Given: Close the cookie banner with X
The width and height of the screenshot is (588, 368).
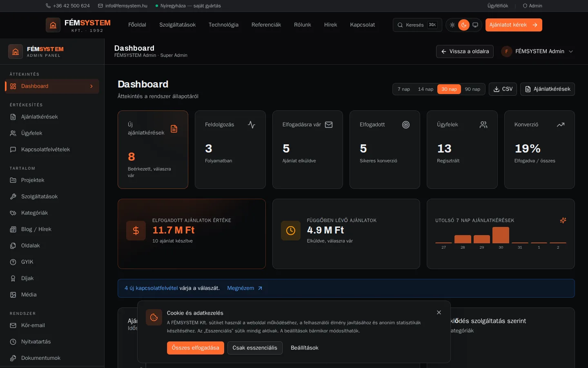Looking at the screenshot, I should pos(439,312).
